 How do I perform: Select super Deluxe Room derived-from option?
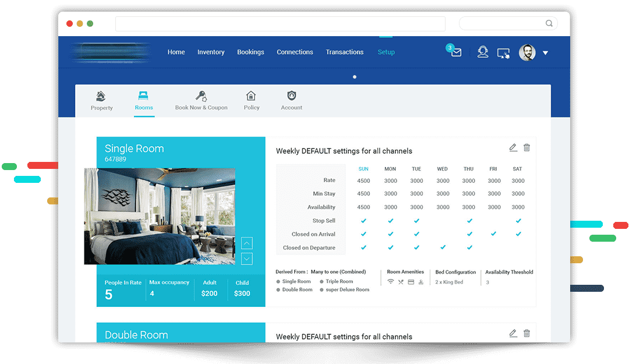click(x=344, y=290)
